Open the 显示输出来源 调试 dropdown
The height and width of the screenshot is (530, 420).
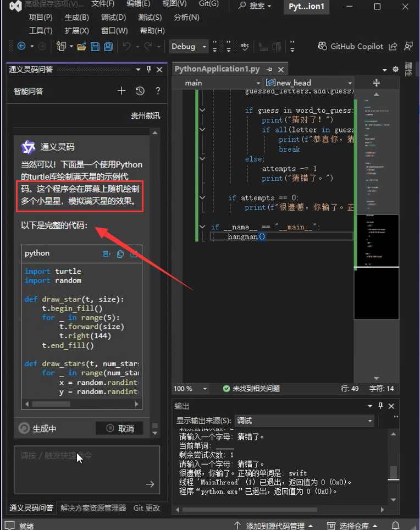pyautogui.click(x=304, y=421)
